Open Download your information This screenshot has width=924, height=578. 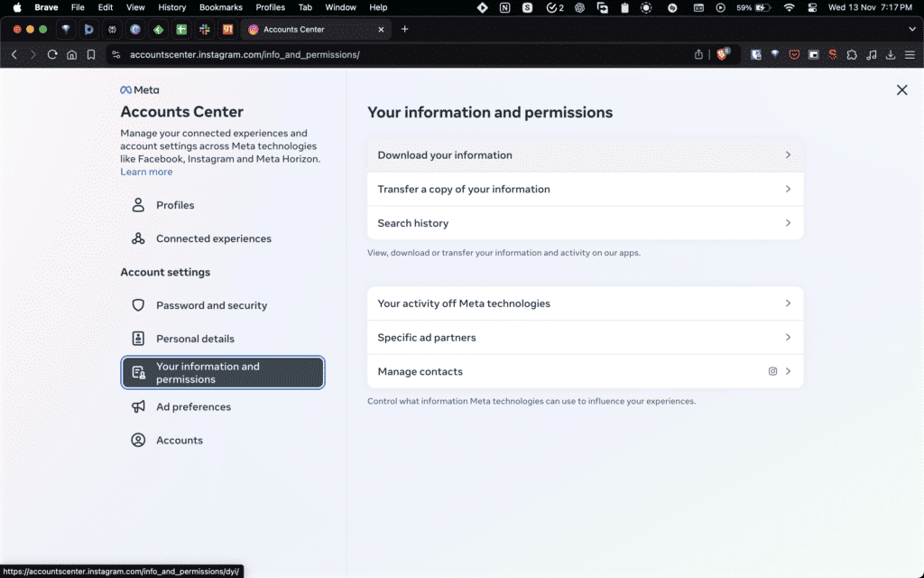585,155
